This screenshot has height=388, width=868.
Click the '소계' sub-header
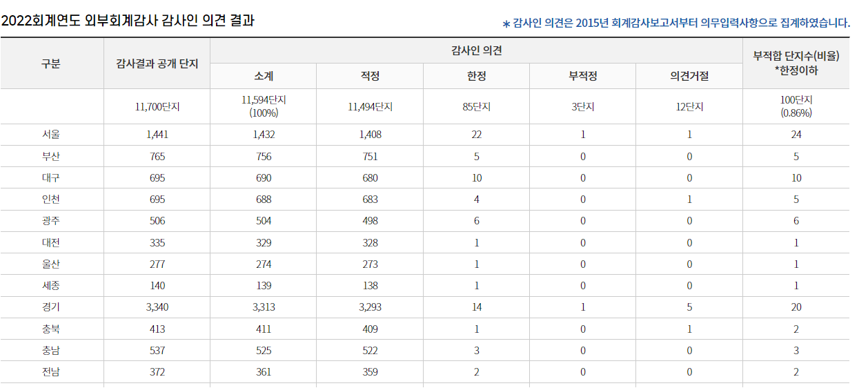(x=264, y=77)
